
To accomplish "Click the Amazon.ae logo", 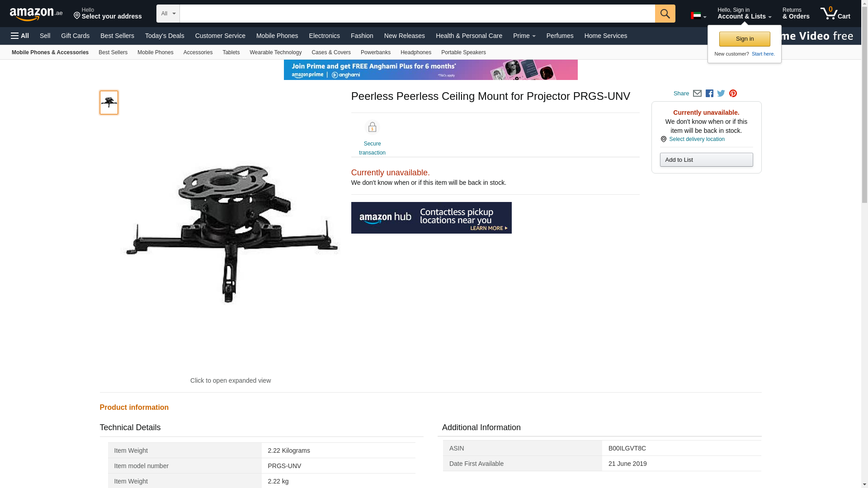I will tap(36, 14).
